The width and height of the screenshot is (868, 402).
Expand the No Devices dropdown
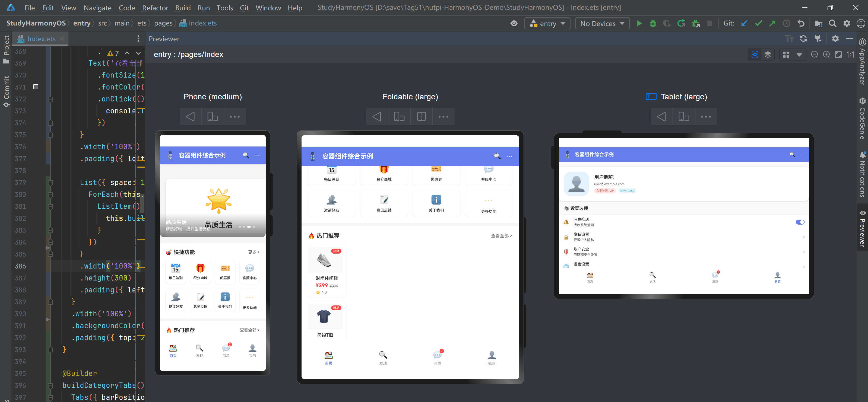602,24
